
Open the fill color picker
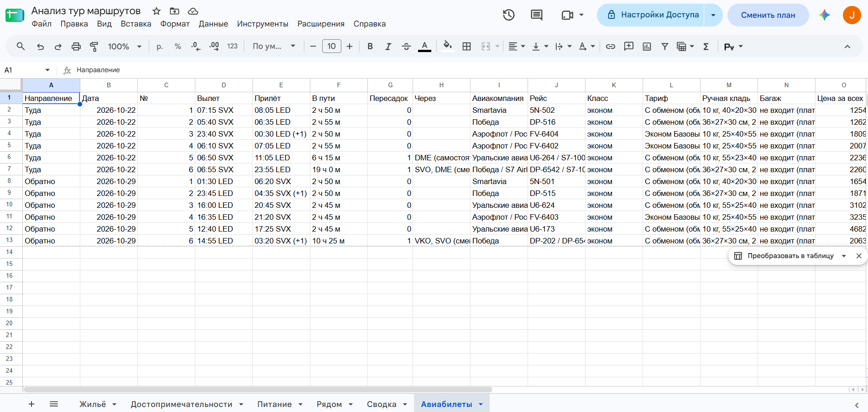pos(448,46)
